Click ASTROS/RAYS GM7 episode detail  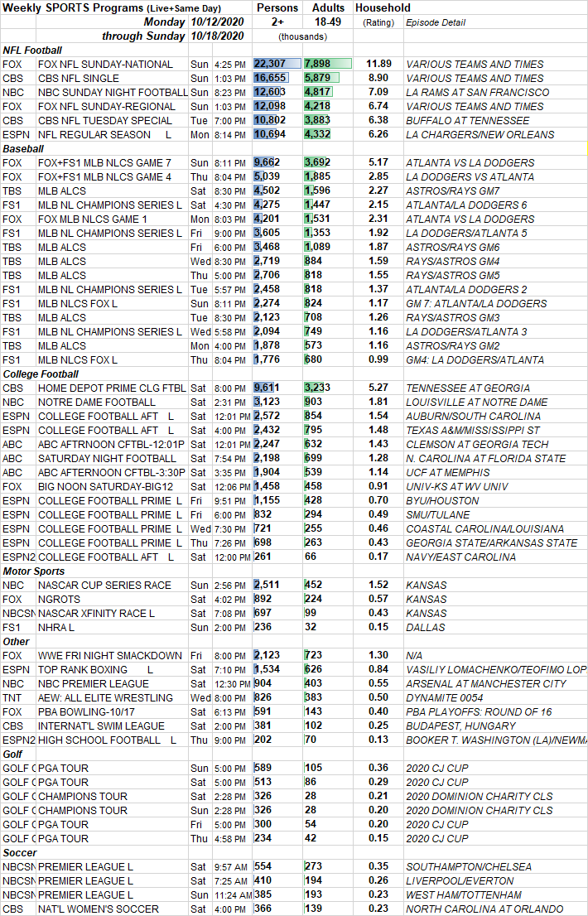pyautogui.click(x=453, y=191)
